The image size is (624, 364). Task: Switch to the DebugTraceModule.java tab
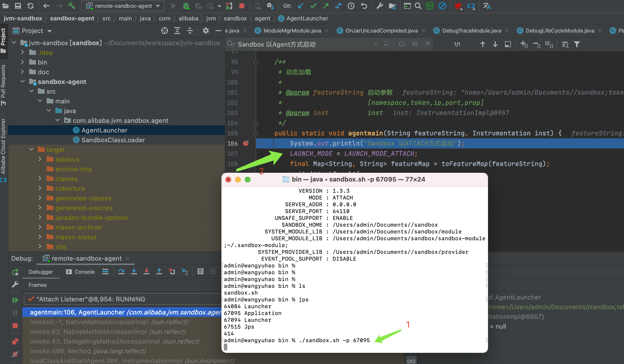pyautogui.click(x=471, y=31)
